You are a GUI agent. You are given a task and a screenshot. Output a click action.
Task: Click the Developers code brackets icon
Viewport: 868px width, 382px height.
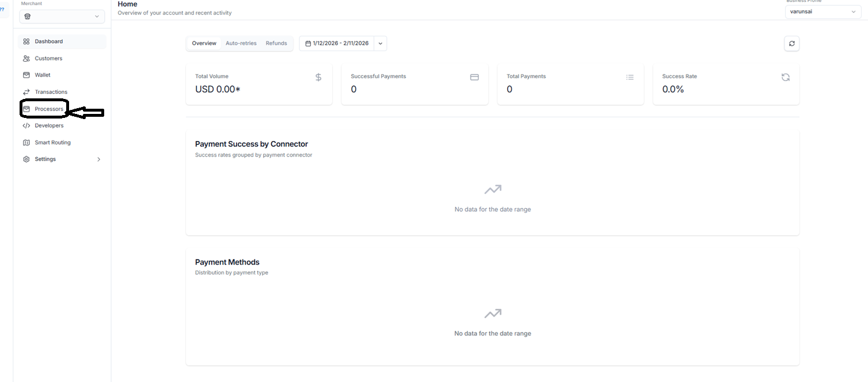point(26,125)
